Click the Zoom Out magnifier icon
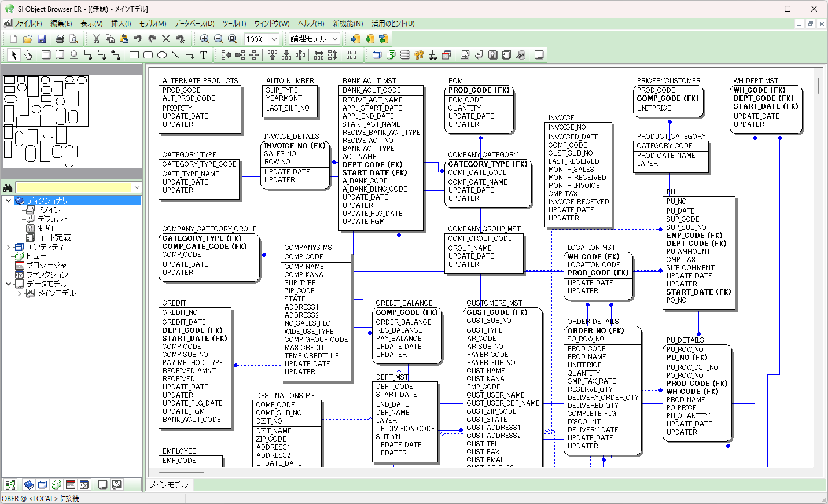Image resolution: width=828 pixels, height=504 pixels. coord(219,39)
